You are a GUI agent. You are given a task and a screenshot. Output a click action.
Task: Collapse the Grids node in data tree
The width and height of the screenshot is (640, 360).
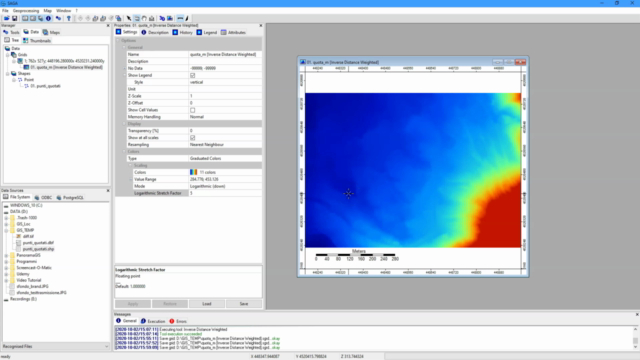(x=7, y=55)
